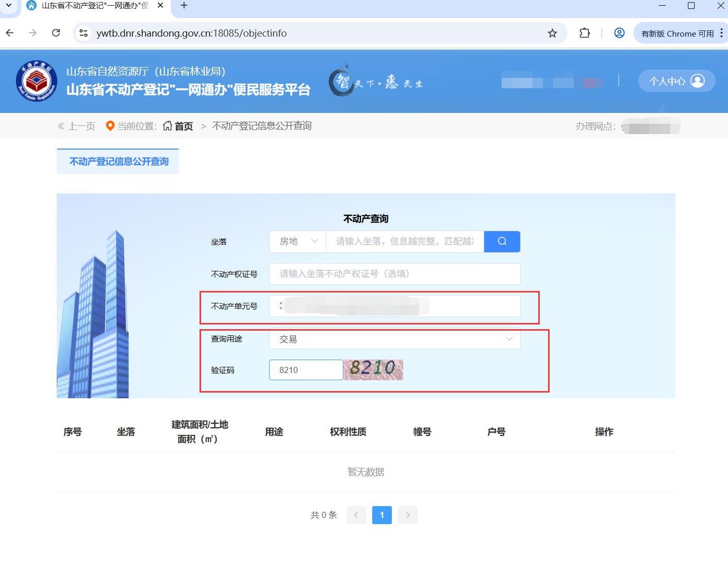Bookmark this page with the star icon

552,34
